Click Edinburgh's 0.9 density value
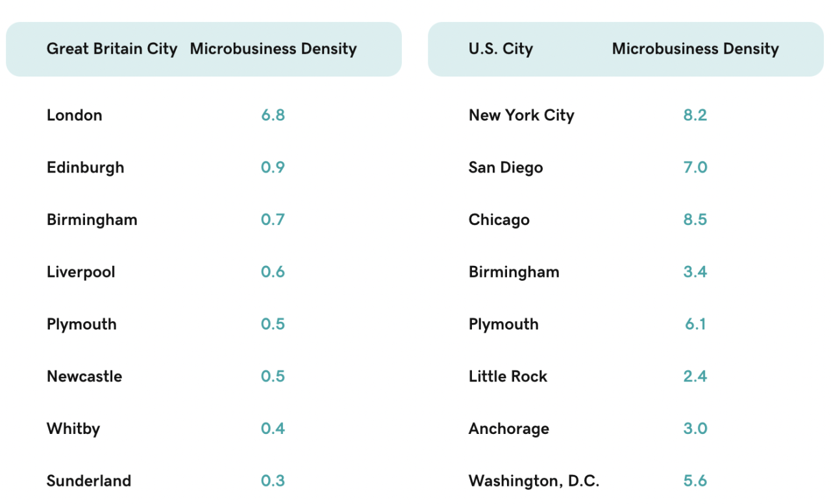 click(273, 168)
